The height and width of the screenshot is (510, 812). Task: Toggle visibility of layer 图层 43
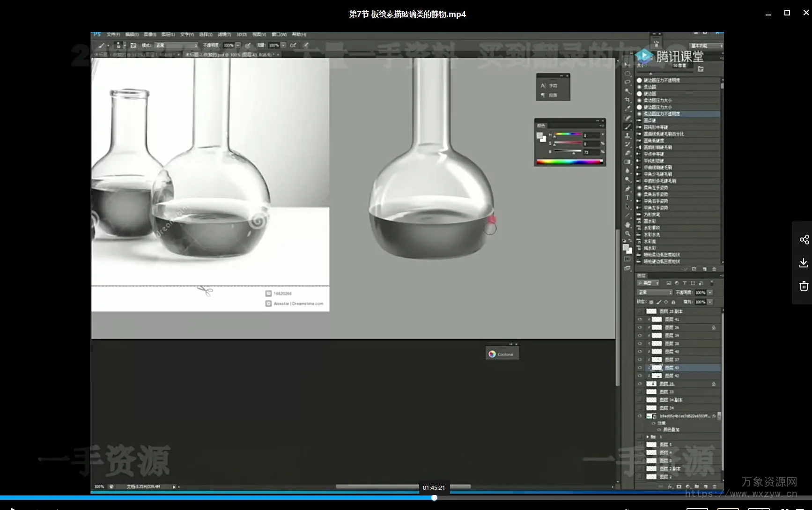[640, 368]
